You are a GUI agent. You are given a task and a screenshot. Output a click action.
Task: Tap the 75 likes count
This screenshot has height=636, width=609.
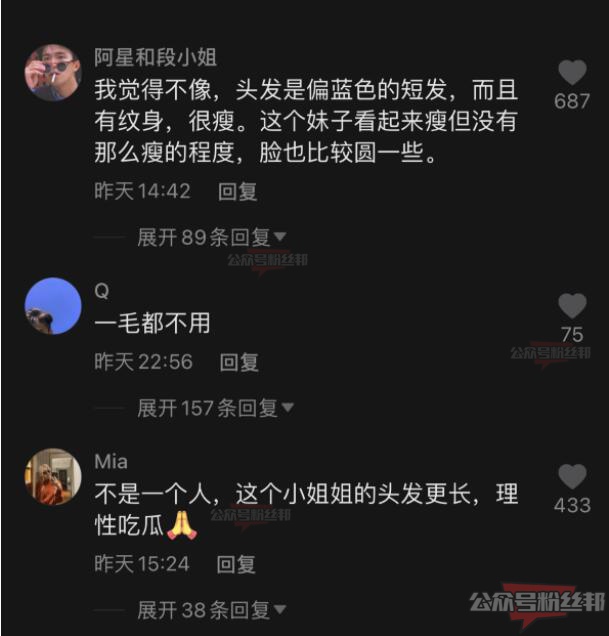tap(572, 335)
